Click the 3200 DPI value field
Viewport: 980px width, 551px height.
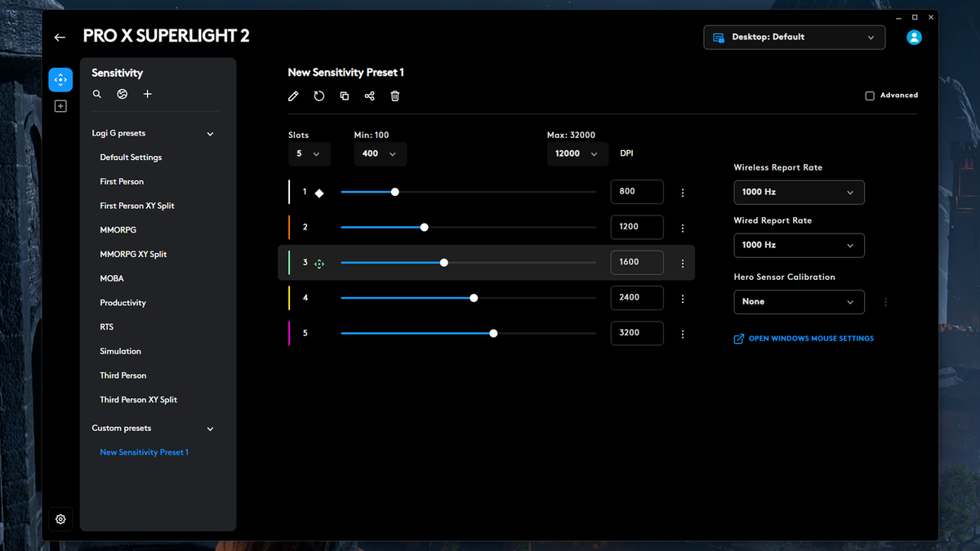tap(637, 333)
